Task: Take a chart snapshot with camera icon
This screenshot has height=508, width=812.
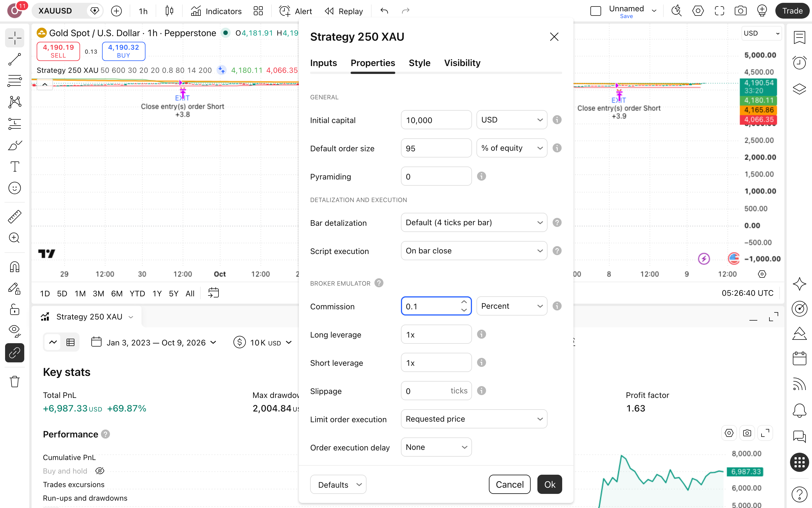Action: click(741, 11)
